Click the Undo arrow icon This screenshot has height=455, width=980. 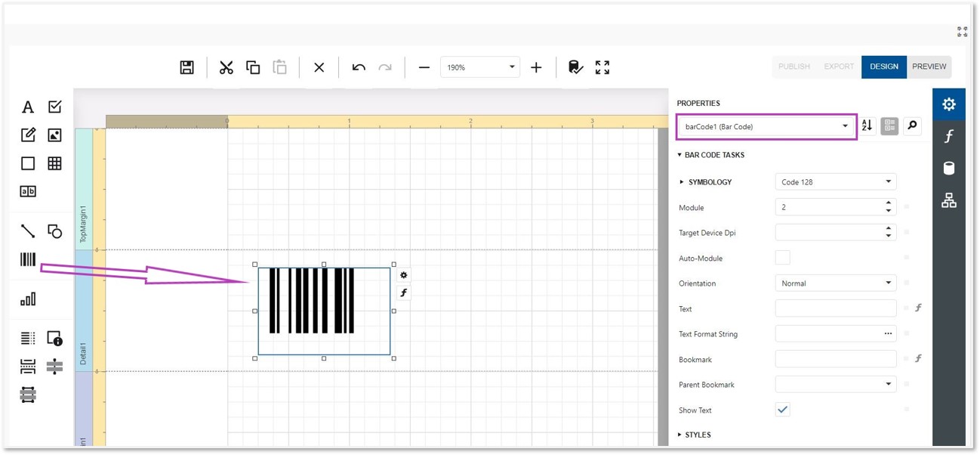click(359, 67)
